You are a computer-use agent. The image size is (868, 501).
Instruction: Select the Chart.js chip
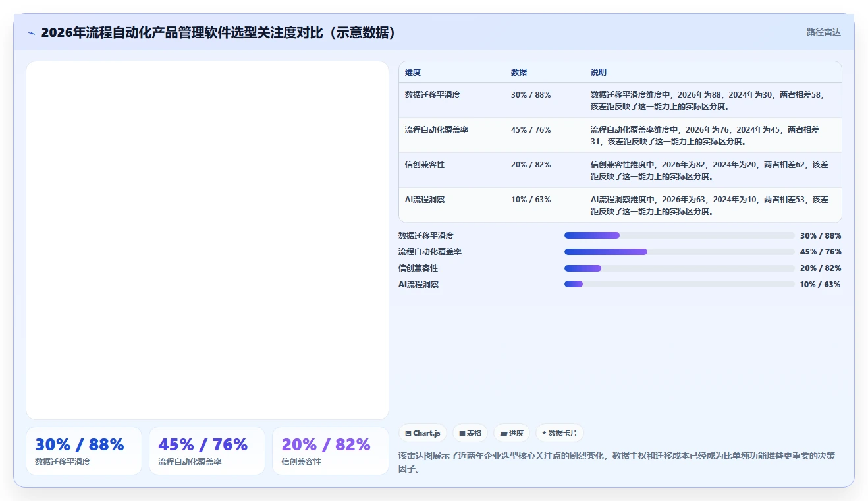423,433
